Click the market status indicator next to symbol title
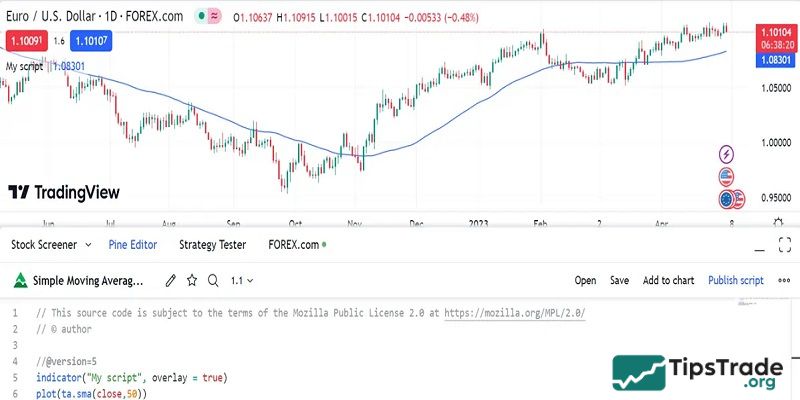 204,17
